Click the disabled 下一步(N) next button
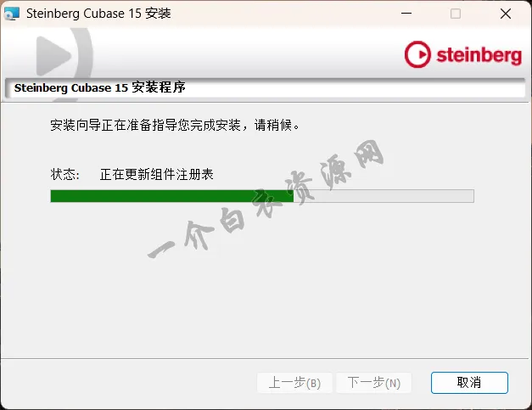 click(373, 383)
